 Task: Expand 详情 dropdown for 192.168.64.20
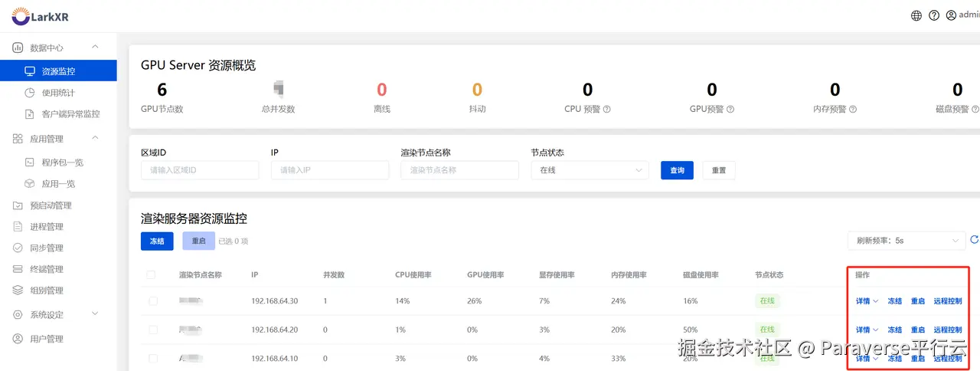coord(867,330)
